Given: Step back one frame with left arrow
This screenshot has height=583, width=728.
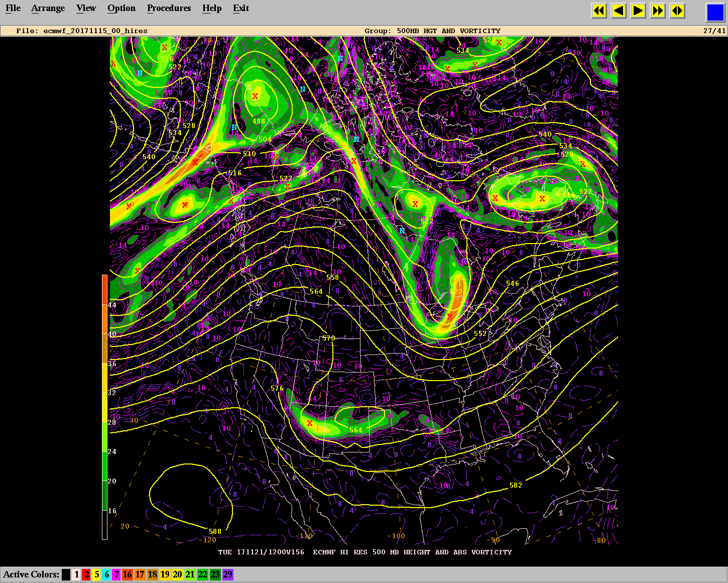Looking at the screenshot, I should click(x=619, y=11).
